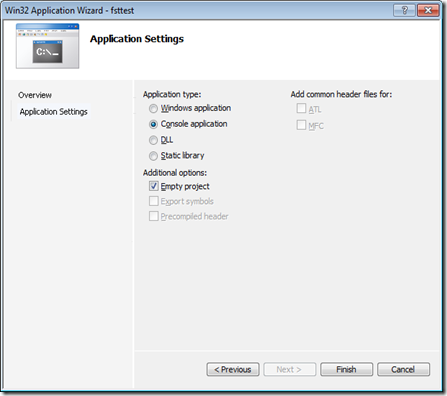Click the 'Add common header files for:' label
This screenshot has height=396, width=447.
point(341,94)
